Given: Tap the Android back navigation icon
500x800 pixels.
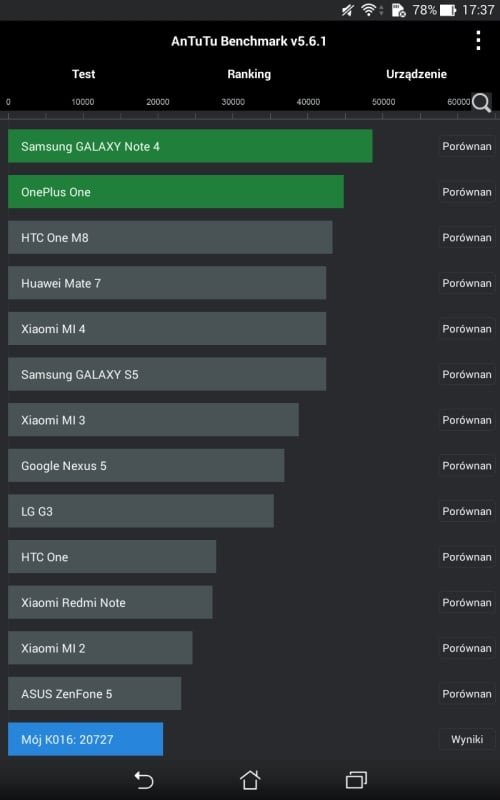Looking at the screenshot, I should click(x=144, y=780).
